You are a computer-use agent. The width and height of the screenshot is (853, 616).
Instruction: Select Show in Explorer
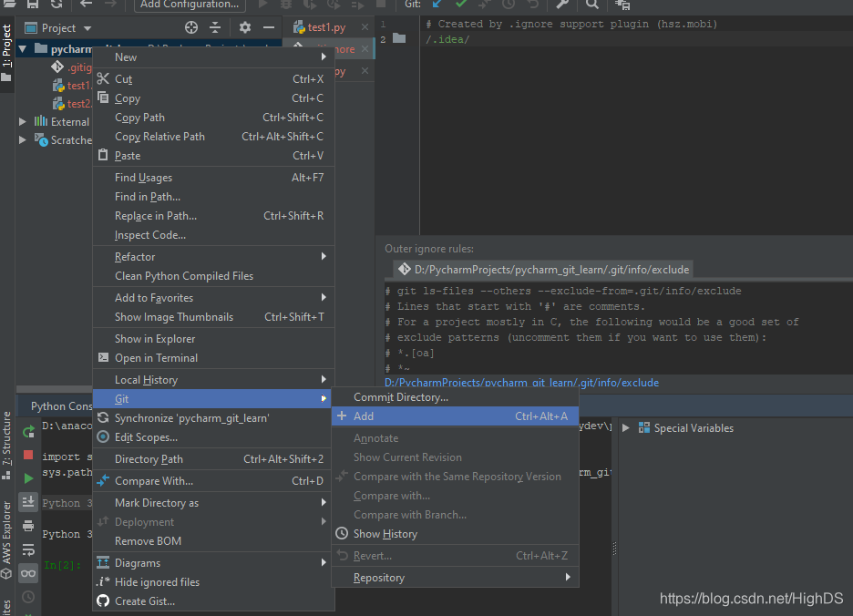tap(214, 338)
